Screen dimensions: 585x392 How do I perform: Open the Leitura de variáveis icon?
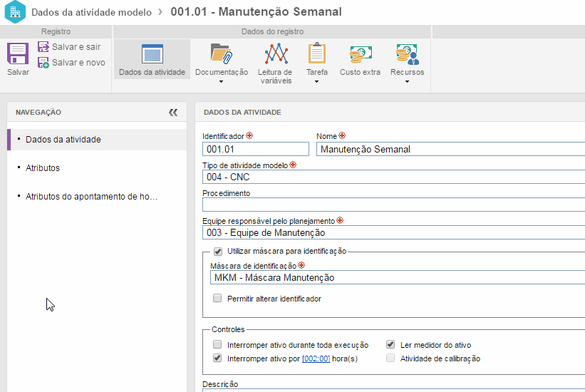coord(276,54)
